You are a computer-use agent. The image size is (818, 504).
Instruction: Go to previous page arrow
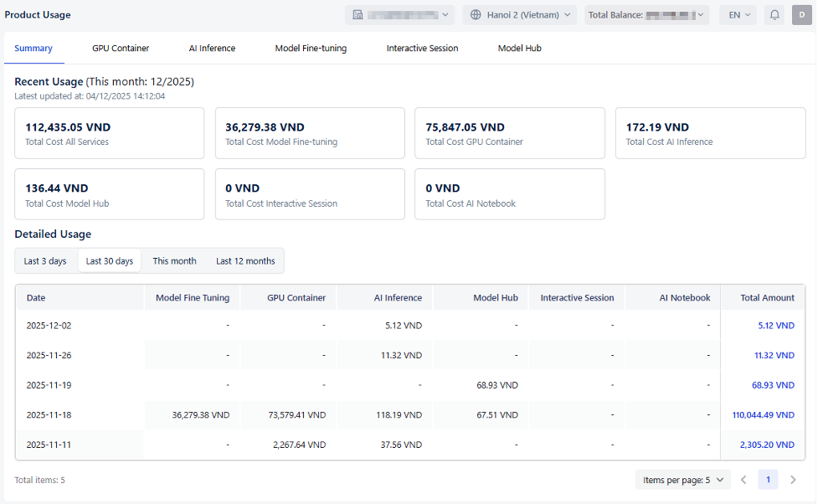pyautogui.click(x=743, y=480)
